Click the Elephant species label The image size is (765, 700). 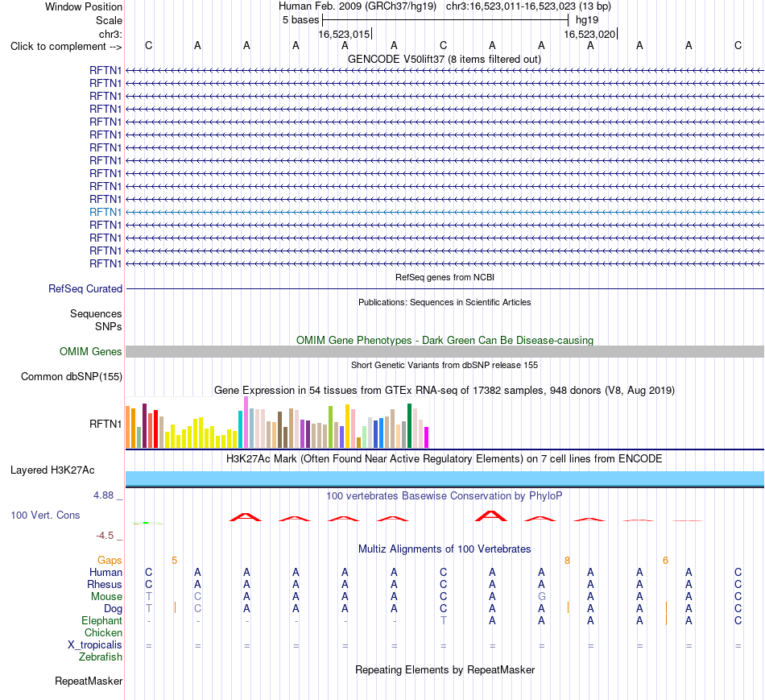click(102, 620)
